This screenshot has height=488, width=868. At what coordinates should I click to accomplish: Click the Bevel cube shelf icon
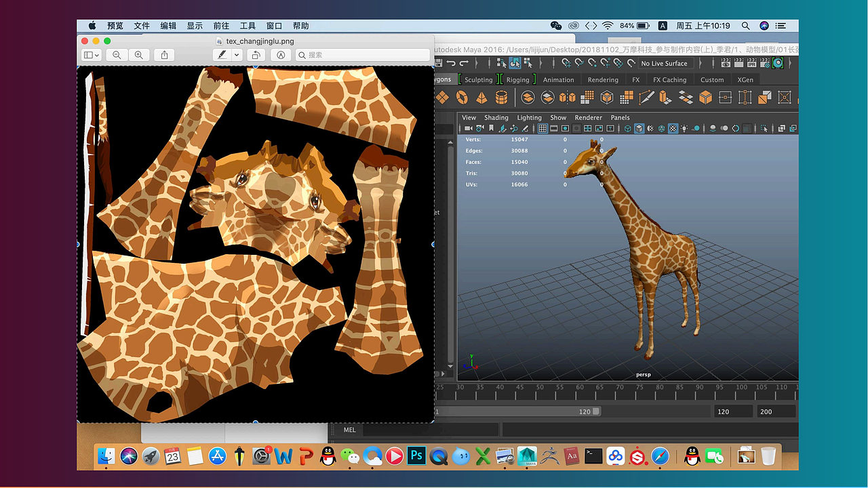tap(705, 98)
